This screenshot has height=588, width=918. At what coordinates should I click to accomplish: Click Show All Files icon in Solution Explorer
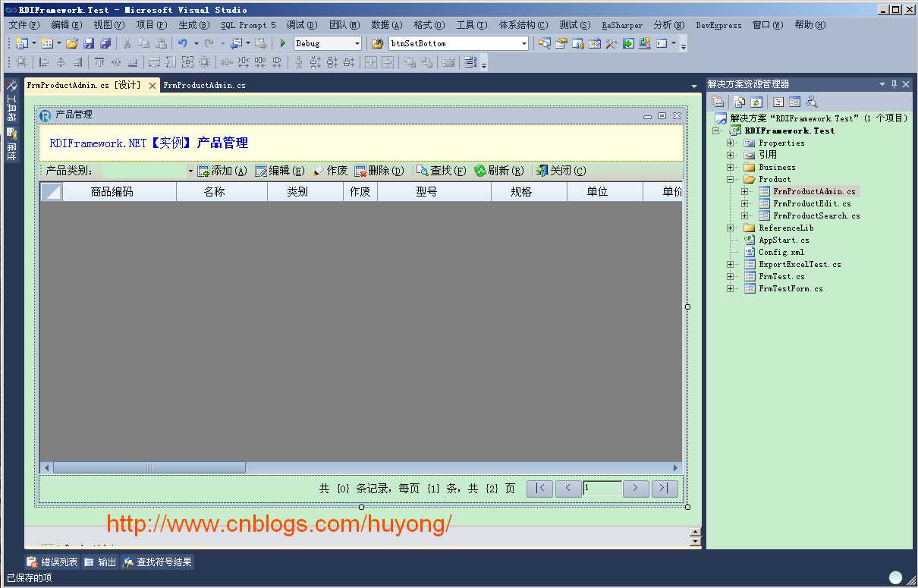click(740, 102)
